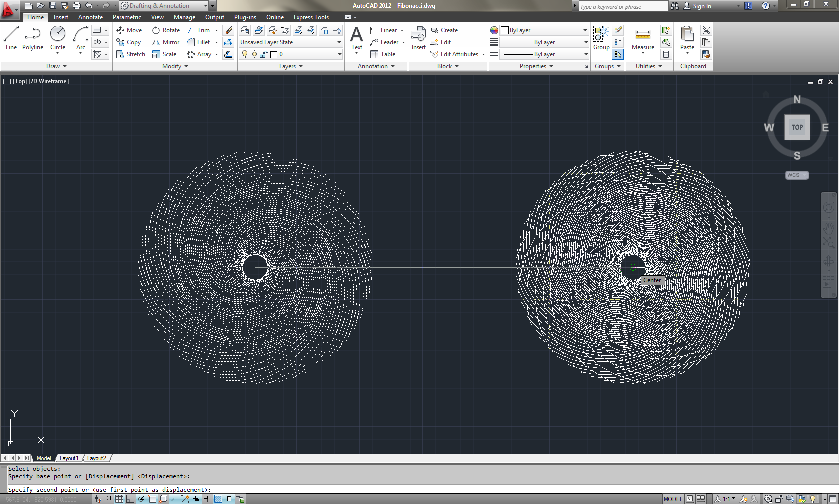Click the layer 0 color swatch
This screenshot has height=504, width=839.
[x=274, y=55]
